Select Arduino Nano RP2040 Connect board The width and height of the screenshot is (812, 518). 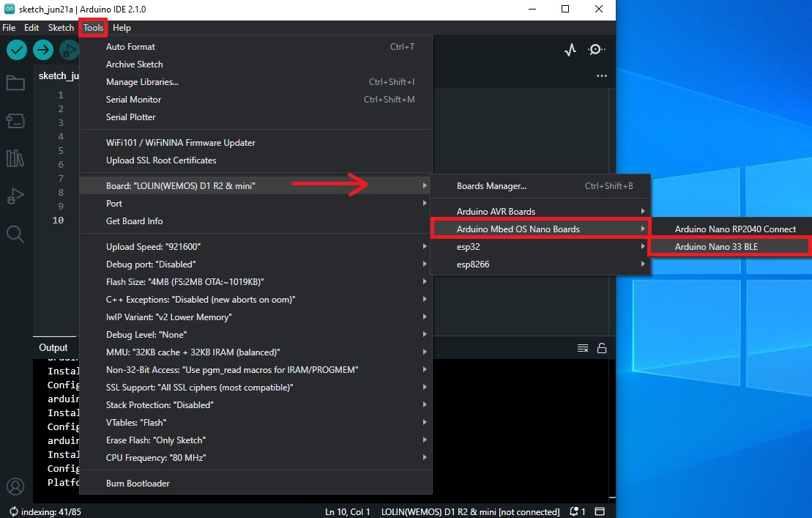[731, 229]
